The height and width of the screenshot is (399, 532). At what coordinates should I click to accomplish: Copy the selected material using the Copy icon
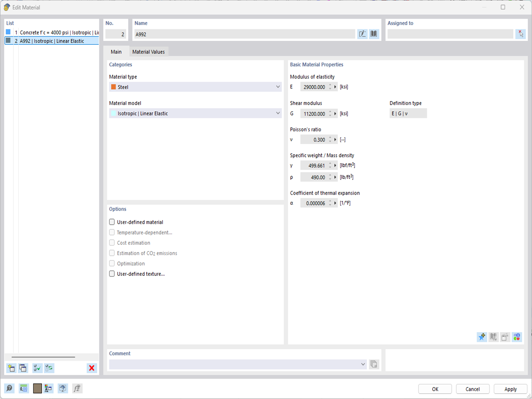(22, 368)
